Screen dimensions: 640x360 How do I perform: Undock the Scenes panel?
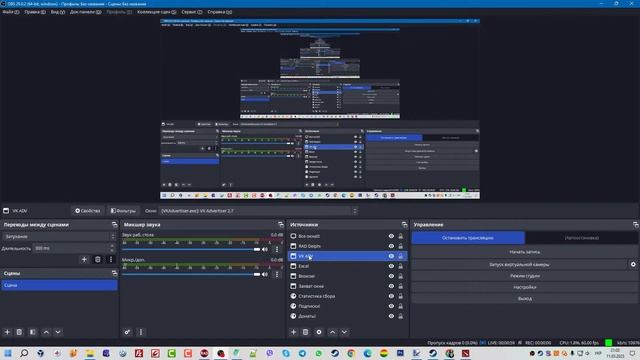(x=114, y=273)
